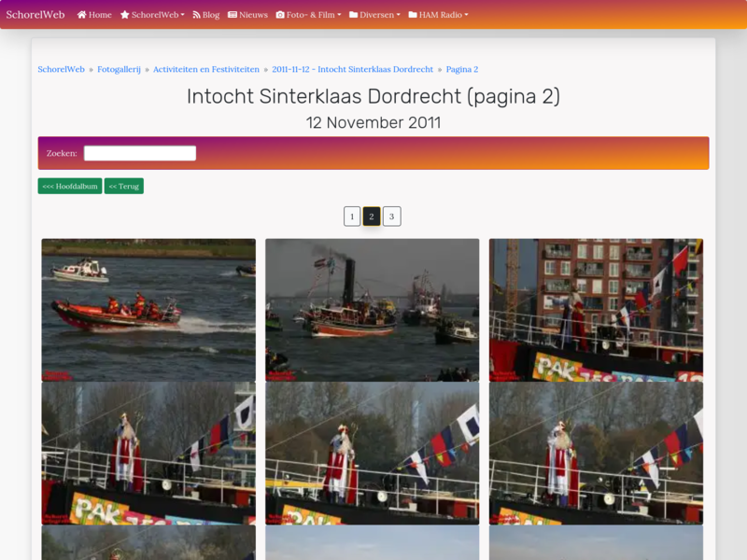Screen dimensions: 747x560
Task: Open second-row right Sinterklaas photo
Action: [596, 454]
